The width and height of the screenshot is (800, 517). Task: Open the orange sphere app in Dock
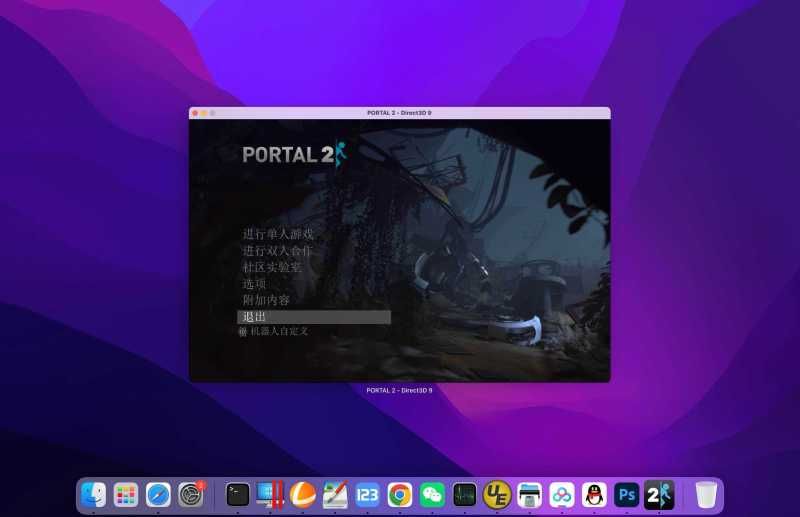pyautogui.click(x=303, y=495)
